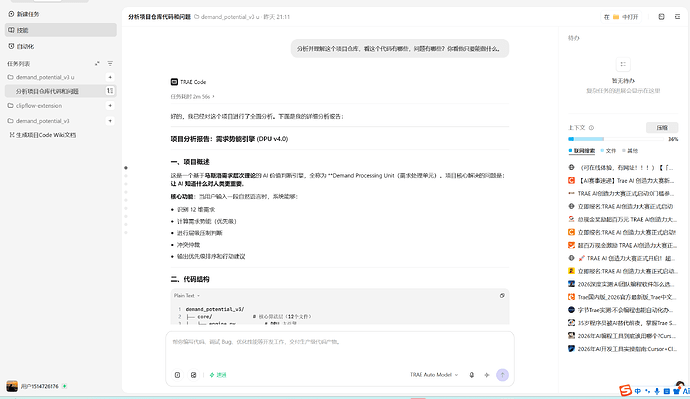Click the badge icon on 分析项目仓库代码和问题 row
The image size is (690, 399).
(110, 91)
